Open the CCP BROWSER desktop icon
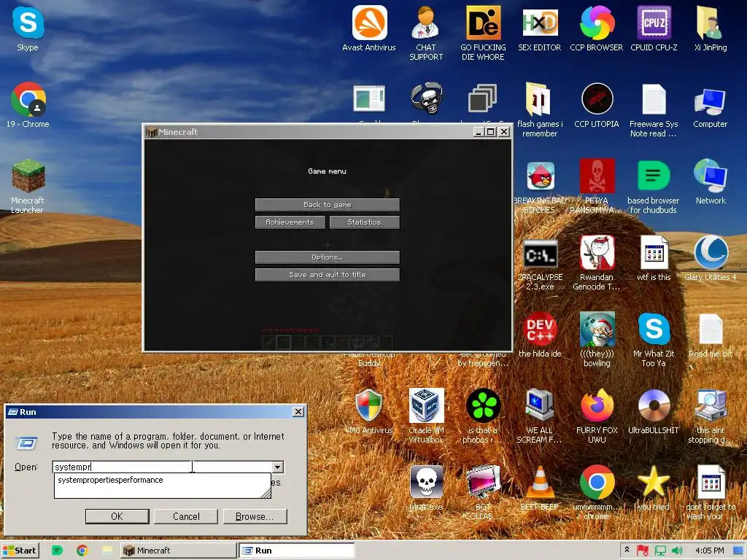 click(x=597, y=29)
